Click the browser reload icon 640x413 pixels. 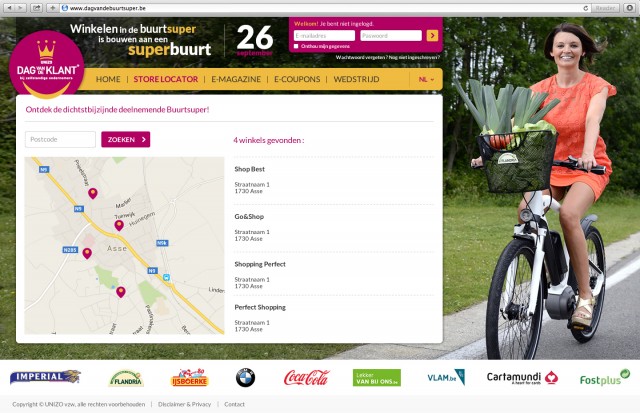pos(586,8)
